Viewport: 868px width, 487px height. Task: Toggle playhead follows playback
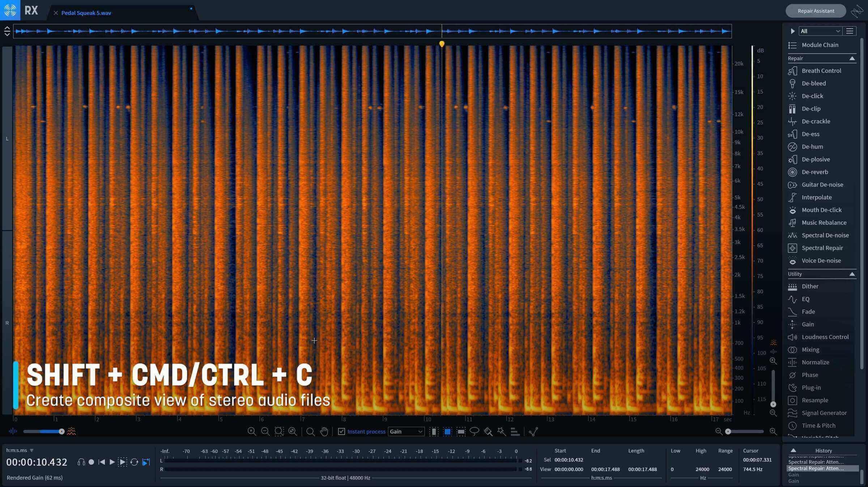(x=146, y=462)
